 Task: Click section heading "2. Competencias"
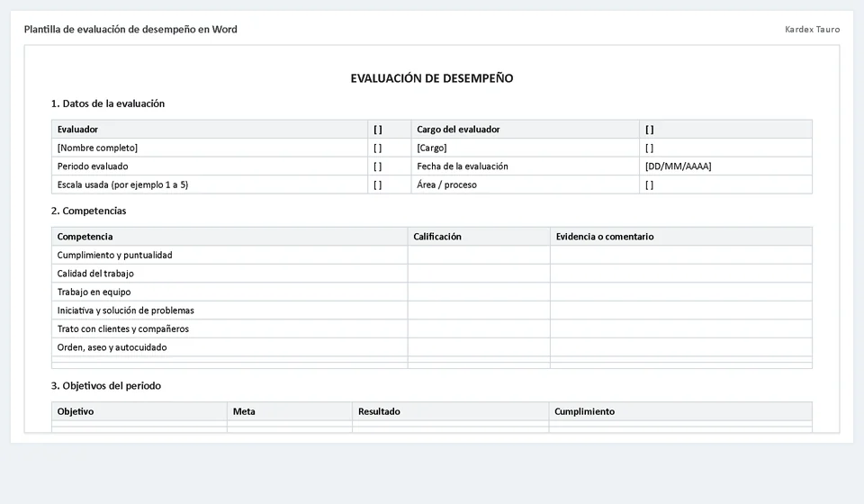coord(89,211)
